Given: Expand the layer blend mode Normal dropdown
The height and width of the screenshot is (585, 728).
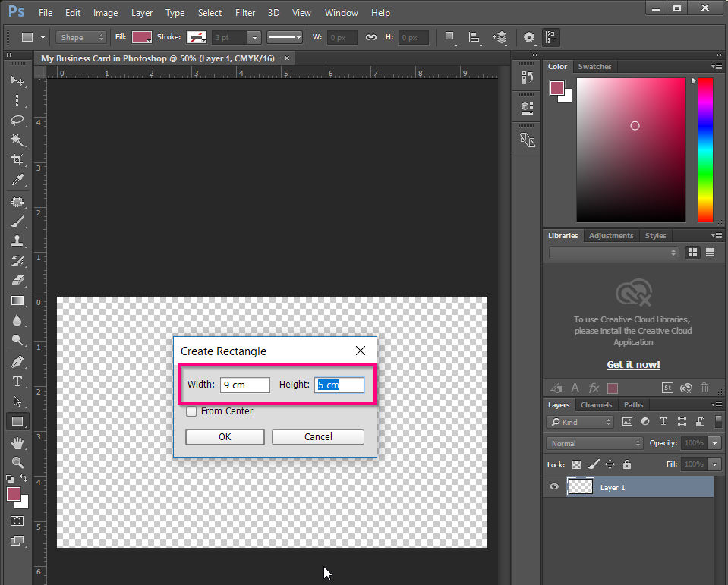Looking at the screenshot, I should pyautogui.click(x=594, y=443).
